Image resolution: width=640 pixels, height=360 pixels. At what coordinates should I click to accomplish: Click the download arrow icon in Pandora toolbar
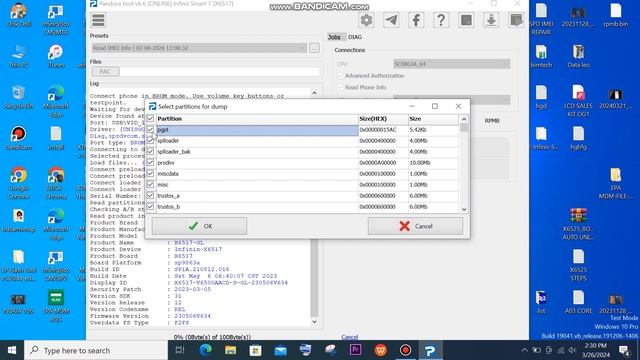491,20
